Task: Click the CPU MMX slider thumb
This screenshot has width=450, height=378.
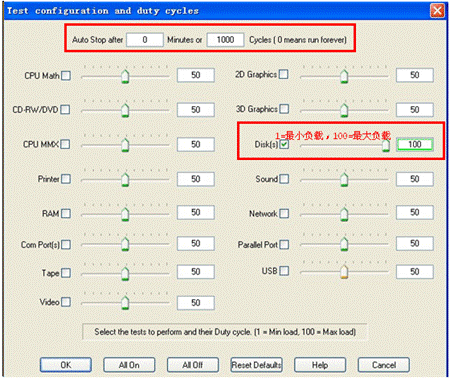Action: 125,145
